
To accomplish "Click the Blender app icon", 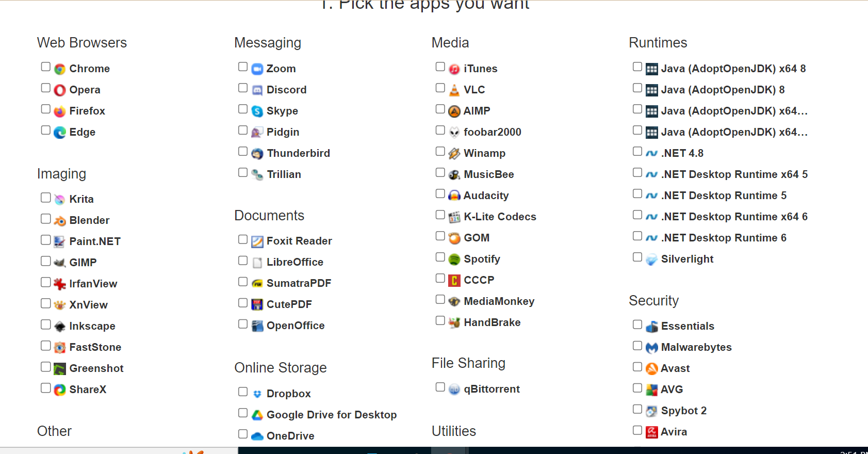I will pos(60,221).
